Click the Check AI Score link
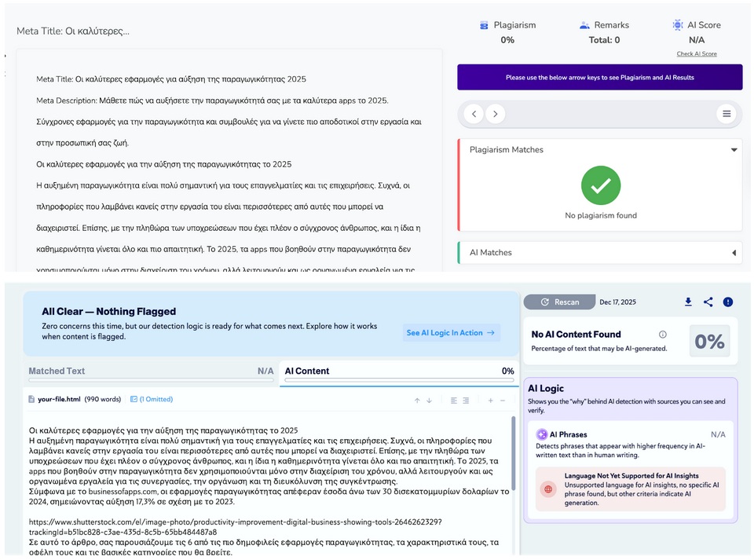Viewport: 754px width, 560px height. click(x=697, y=54)
